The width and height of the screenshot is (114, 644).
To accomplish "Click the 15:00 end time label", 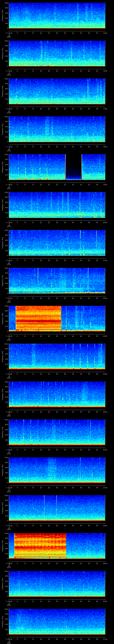I will coord(105,33).
